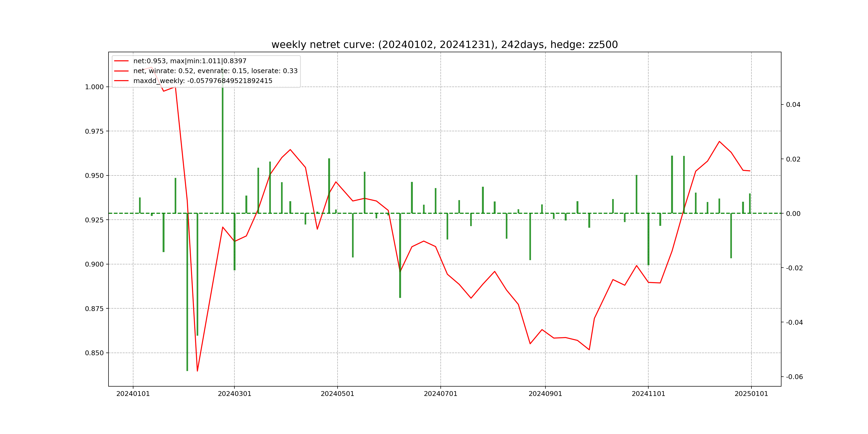Click the 0.04 right y-axis label

793,105
